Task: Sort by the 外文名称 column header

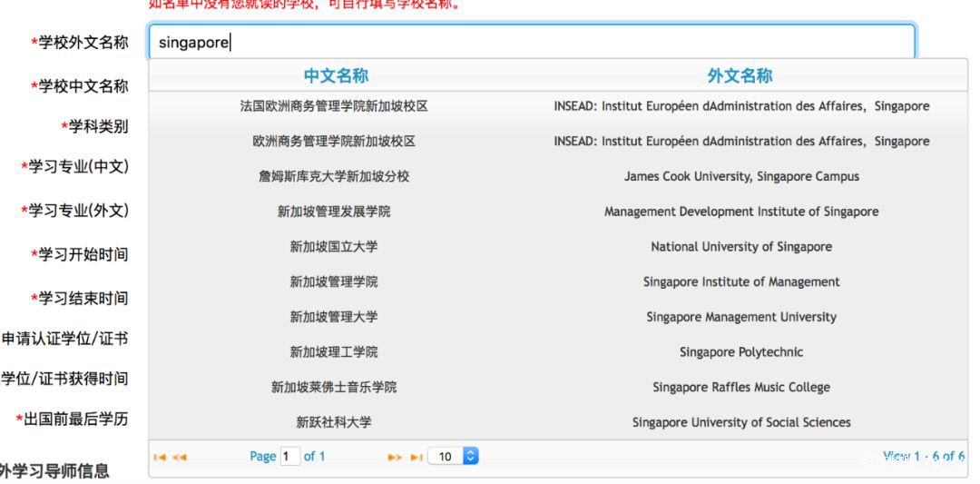Action: click(740, 76)
